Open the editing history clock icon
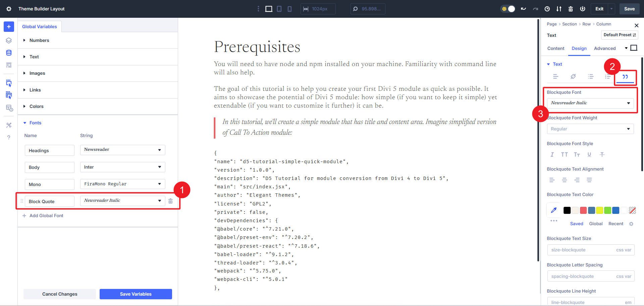This screenshot has width=644, height=306. coord(547,9)
